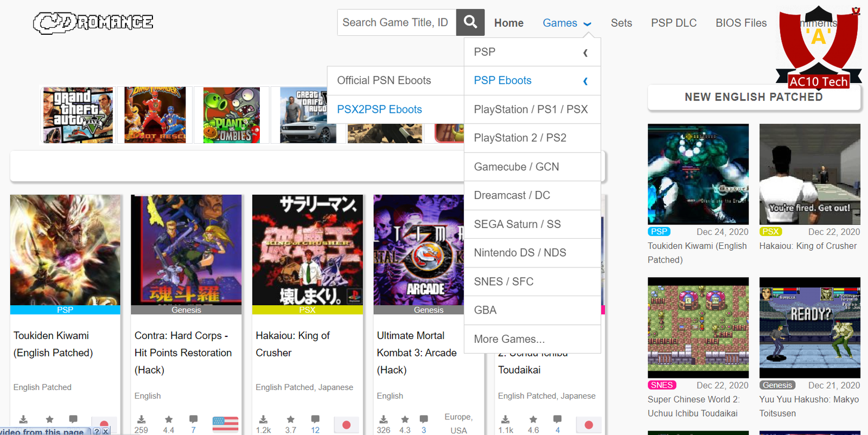Click USA flag on Contra: Hard Corps card
Screen dimensions: 868x435
225,424
